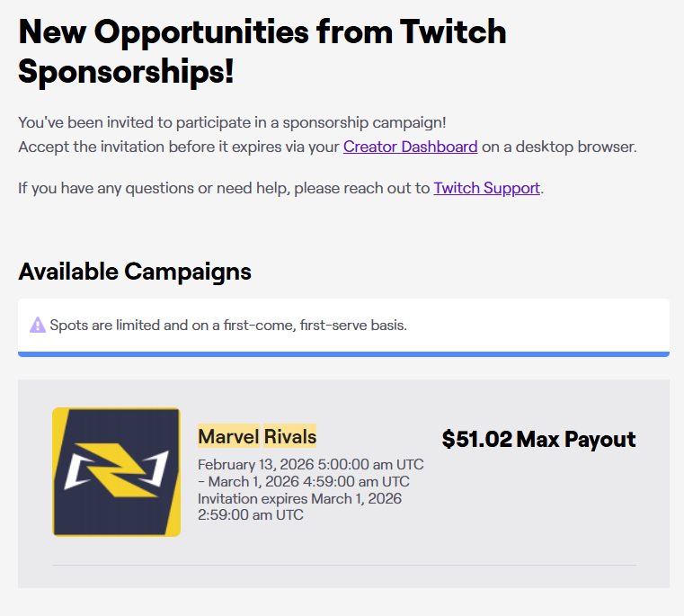Click the "Invitation expires March 1, 2026" text
Screen dimensions: 684x616
299,498
